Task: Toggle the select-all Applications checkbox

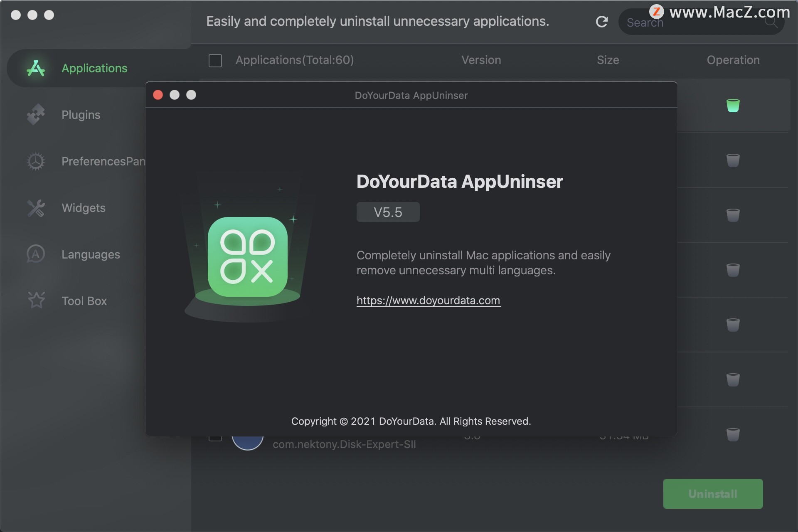Action: coord(215,60)
